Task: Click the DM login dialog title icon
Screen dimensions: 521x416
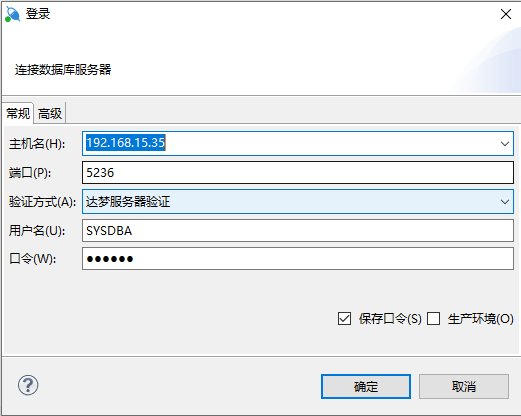Action: pos(13,14)
